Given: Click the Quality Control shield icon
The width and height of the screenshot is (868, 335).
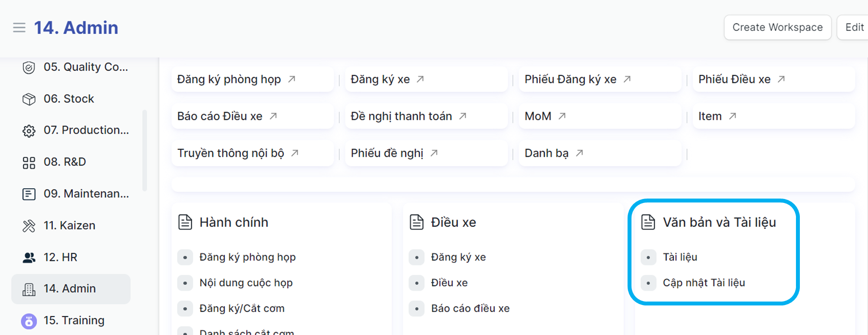Looking at the screenshot, I should click(x=29, y=68).
